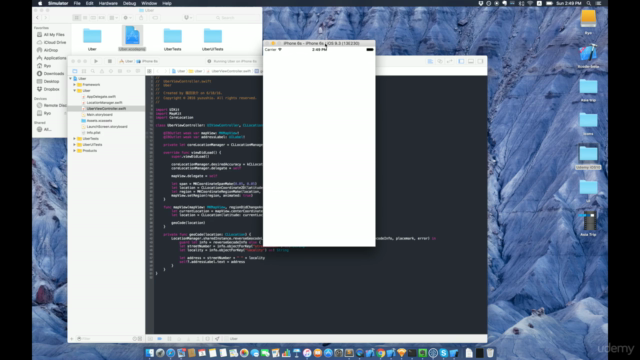The image size is (640, 360).
Task: Toggle the Xcode Utilities panel
Action: coord(480,61)
